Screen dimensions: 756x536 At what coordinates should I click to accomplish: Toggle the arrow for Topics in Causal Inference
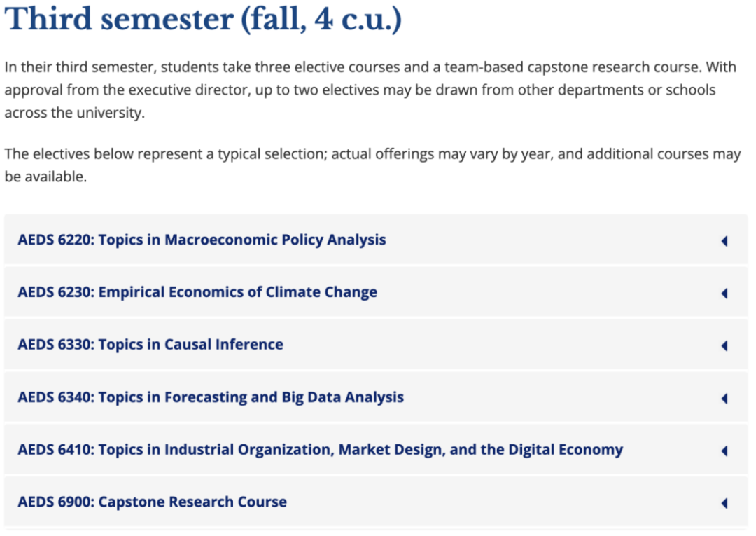click(x=724, y=345)
